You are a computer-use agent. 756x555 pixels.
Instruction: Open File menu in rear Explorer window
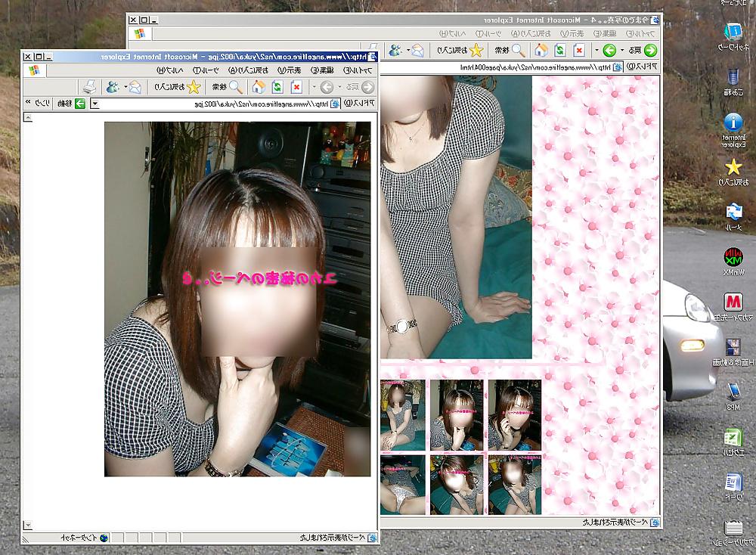pyautogui.click(x=640, y=33)
